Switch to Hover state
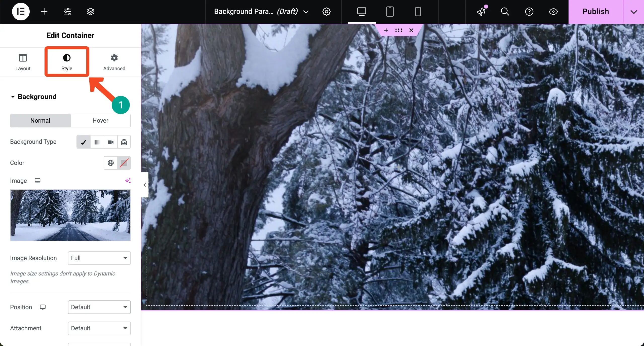This screenshot has height=346, width=644. (100, 121)
